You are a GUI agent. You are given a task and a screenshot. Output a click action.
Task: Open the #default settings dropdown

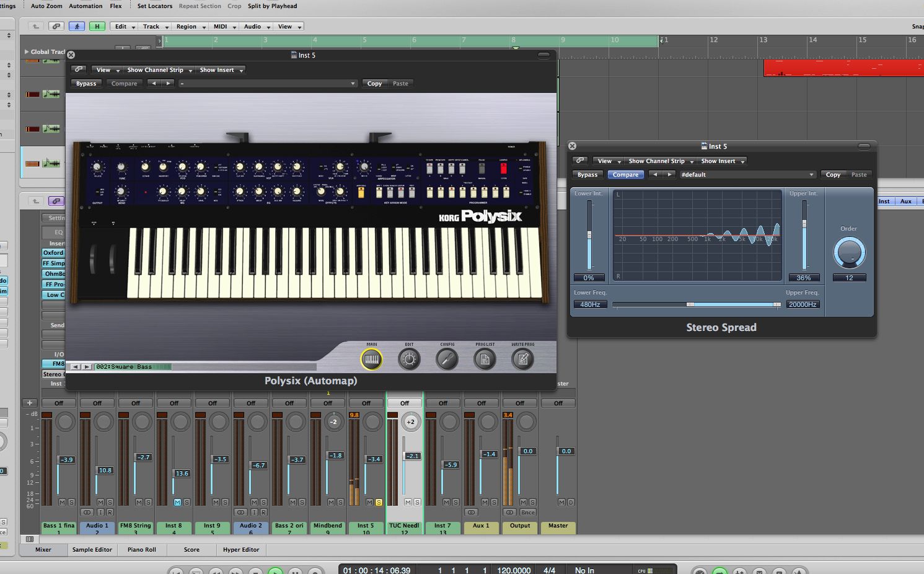coord(747,175)
